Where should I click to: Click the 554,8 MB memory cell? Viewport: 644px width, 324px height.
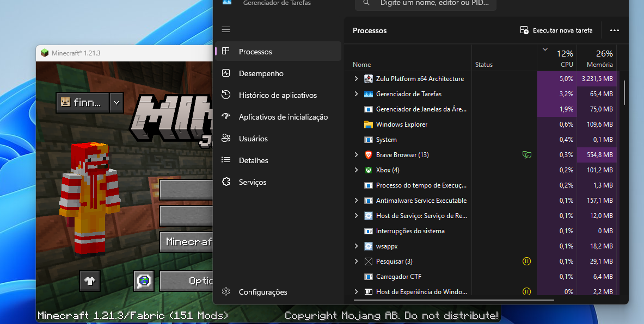point(597,154)
